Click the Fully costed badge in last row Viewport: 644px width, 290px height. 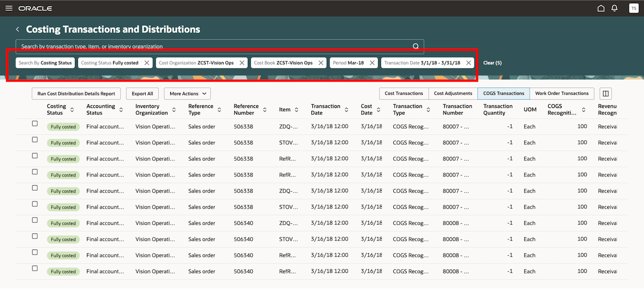coord(63,272)
